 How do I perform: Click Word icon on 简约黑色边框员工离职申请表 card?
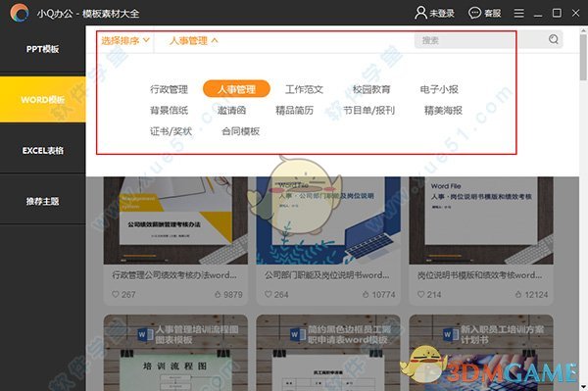(x=298, y=334)
